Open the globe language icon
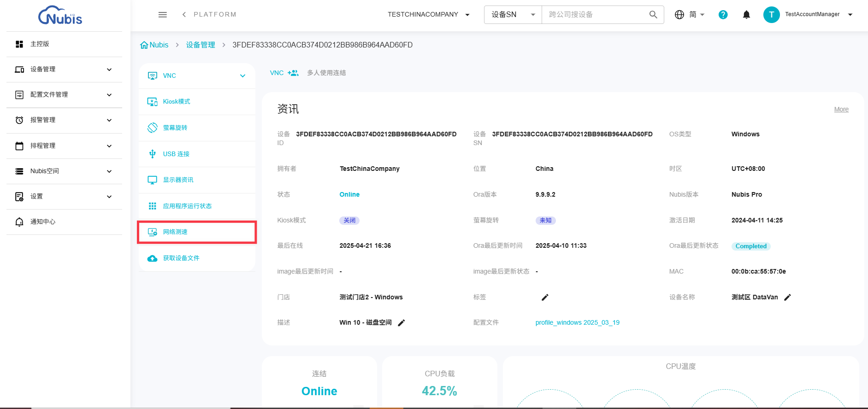 (679, 15)
